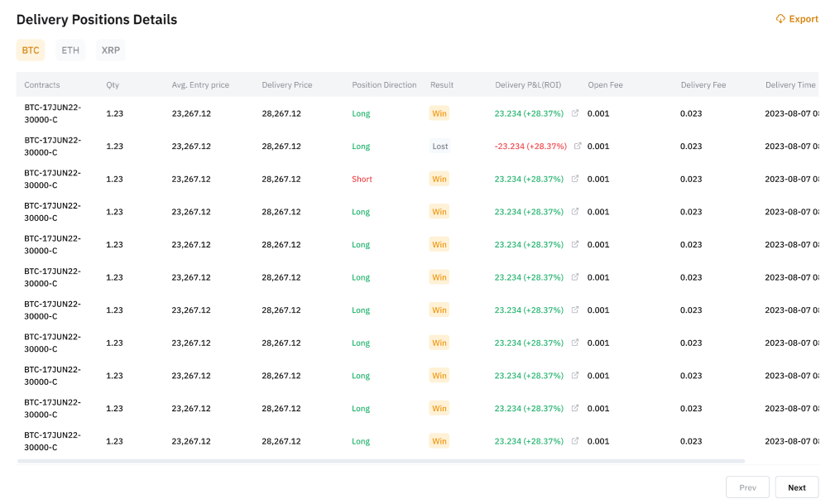Switch to the ETH tab

coord(70,50)
